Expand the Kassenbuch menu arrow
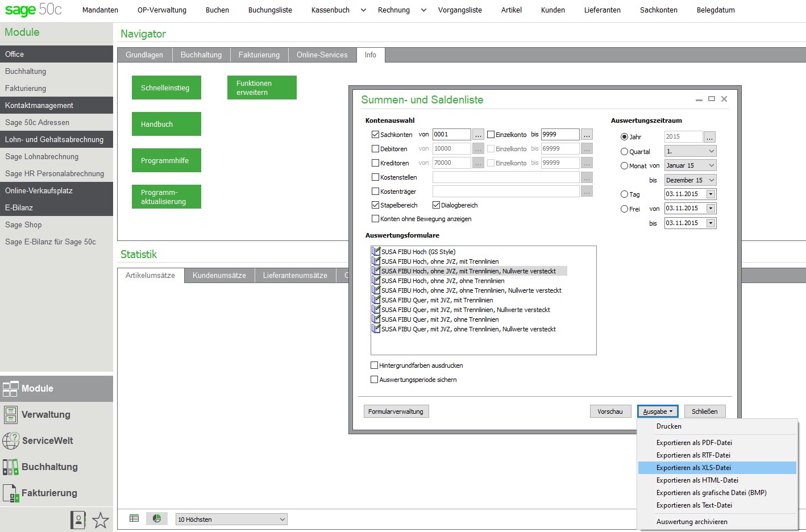Viewport: 806px width, 532px height. tap(363, 10)
